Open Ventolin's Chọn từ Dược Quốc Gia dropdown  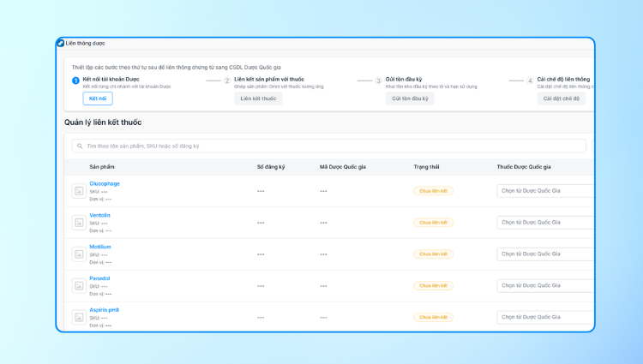545,223
